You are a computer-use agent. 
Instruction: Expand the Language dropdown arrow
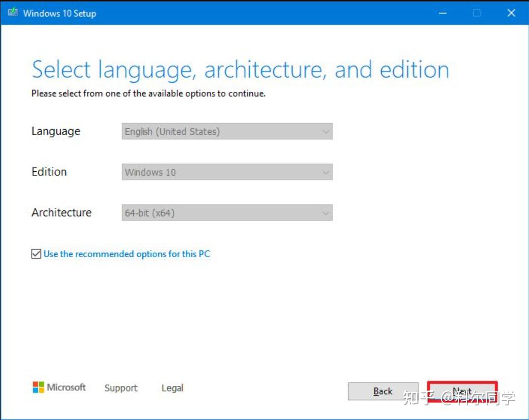point(326,131)
